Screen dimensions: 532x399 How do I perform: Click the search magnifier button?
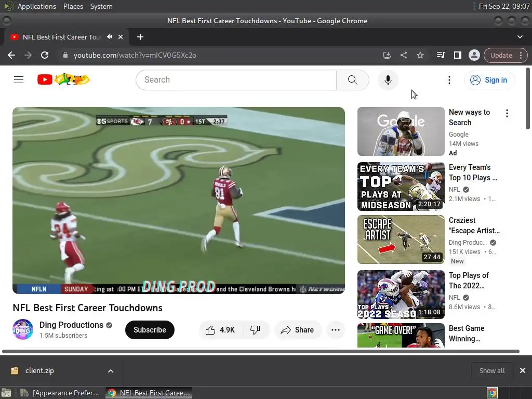(x=353, y=80)
